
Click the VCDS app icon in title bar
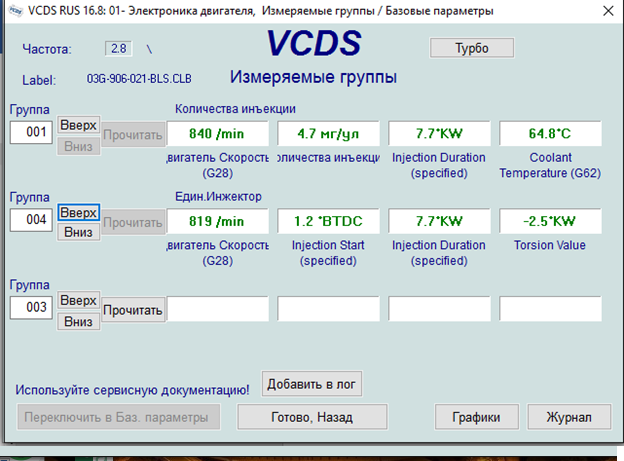[11, 10]
